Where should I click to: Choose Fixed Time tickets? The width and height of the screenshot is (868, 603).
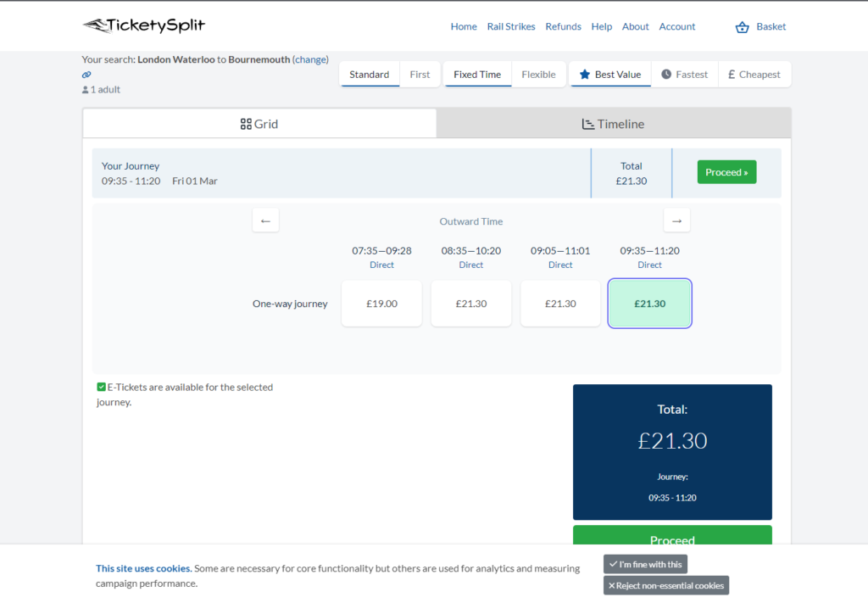(x=477, y=74)
